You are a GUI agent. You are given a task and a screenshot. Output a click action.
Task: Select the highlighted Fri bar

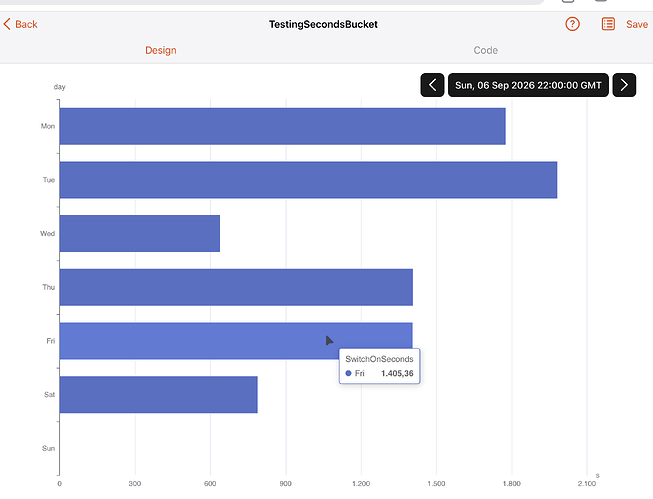(236, 341)
